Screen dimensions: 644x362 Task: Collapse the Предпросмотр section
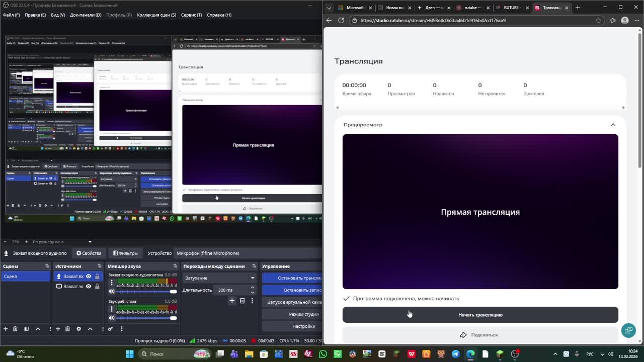coord(613,125)
